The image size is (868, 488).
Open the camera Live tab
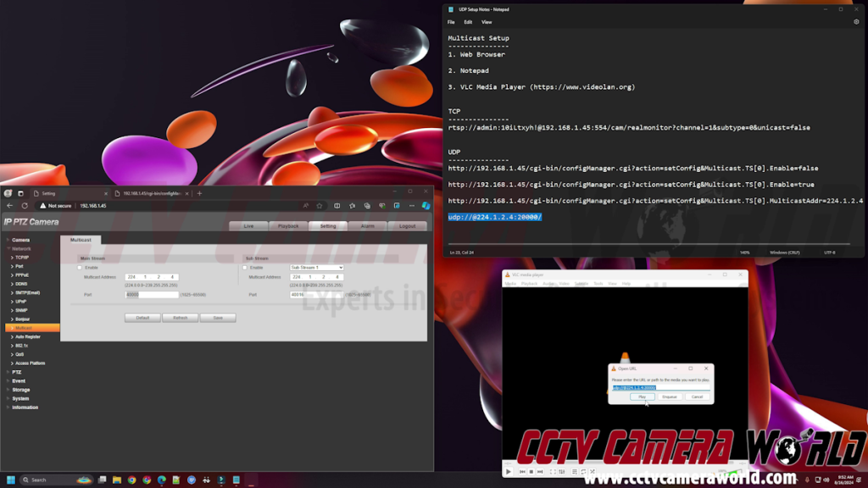tap(248, 225)
